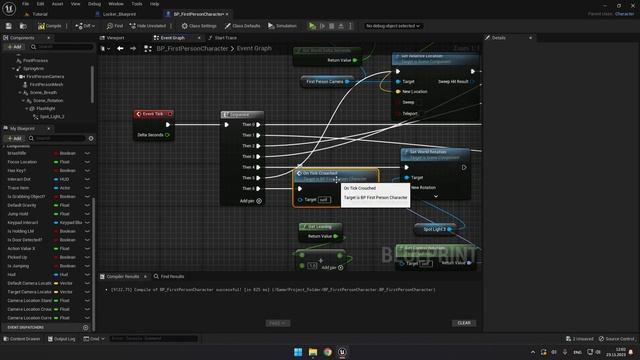Click the Browse to asset icon
This screenshot has width=640, height=360.
23,26
